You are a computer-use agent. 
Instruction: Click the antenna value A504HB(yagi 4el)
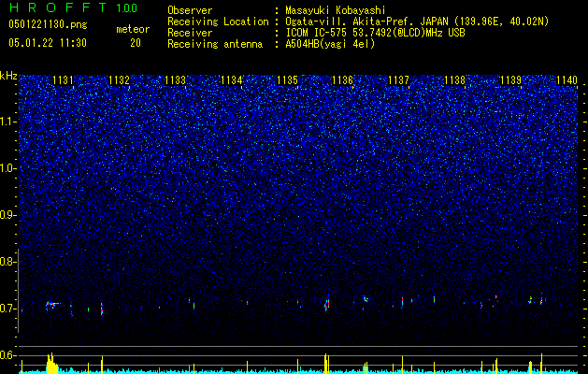point(330,44)
